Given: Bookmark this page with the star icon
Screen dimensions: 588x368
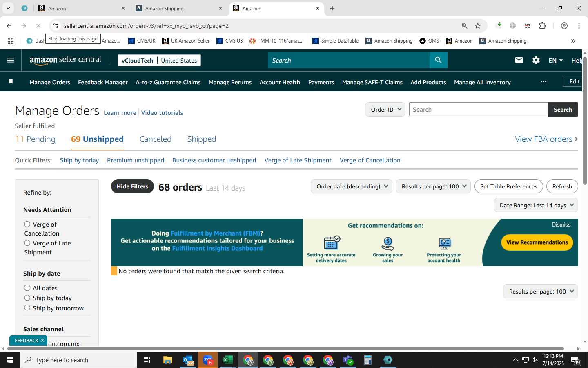Looking at the screenshot, I should point(478,26).
